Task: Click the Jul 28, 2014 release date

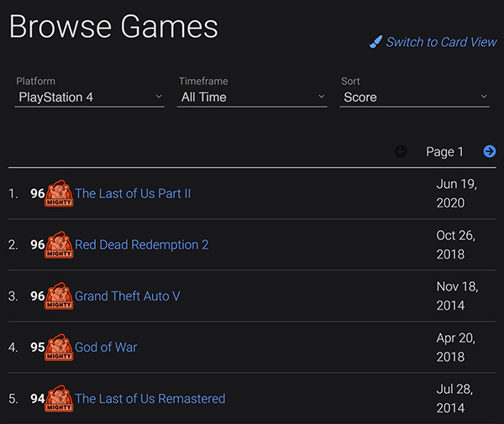Action: 454,399
